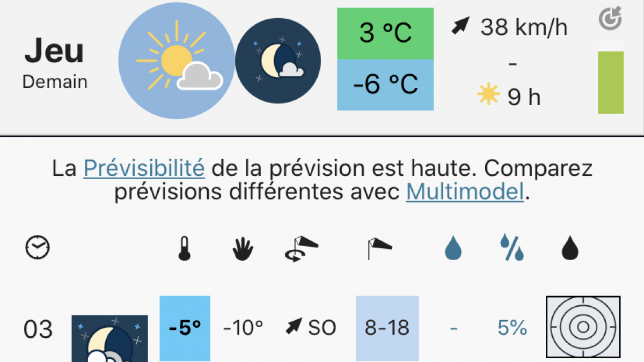Click the rain radar target thumbnail

[x=583, y=327]
